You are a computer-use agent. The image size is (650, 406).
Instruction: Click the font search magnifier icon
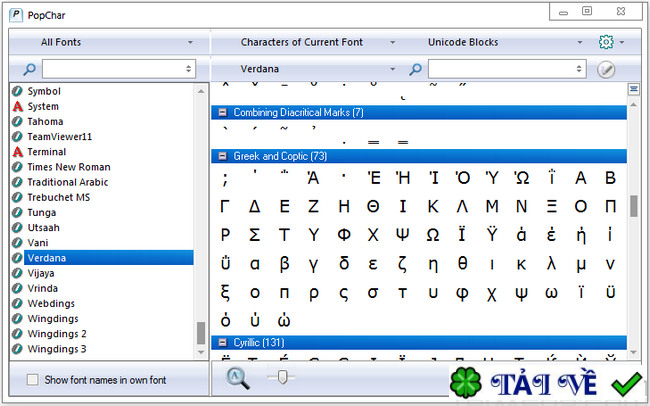click(x=29, y=69)
